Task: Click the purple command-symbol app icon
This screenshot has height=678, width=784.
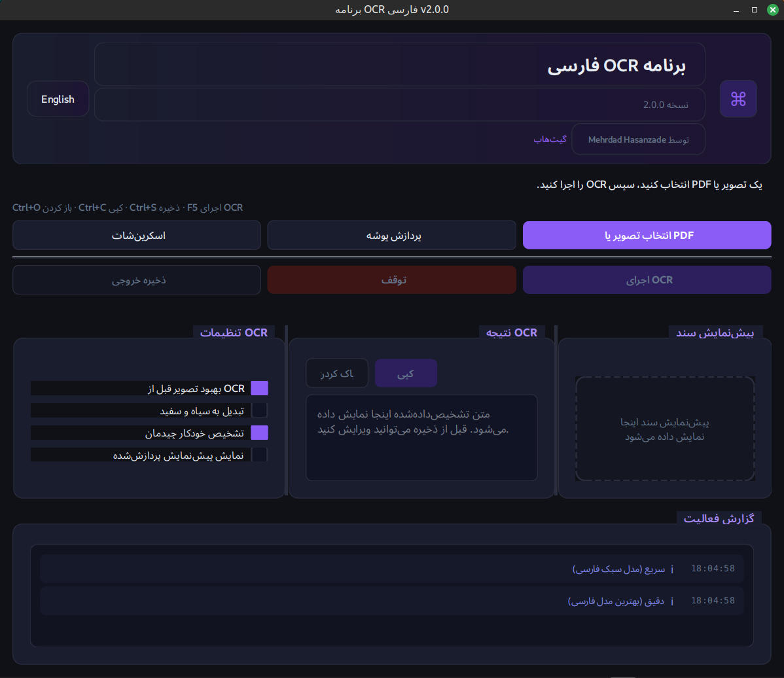Action: tap(738, 99)
